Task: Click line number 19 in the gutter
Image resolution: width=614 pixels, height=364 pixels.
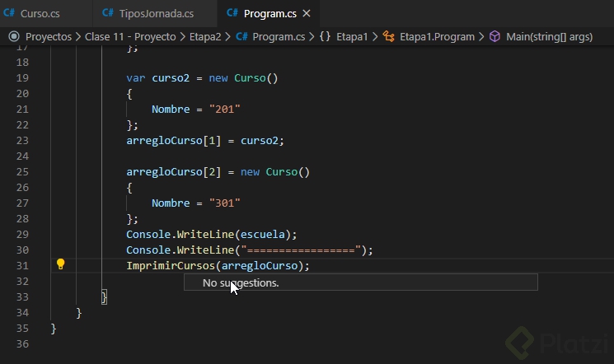Action: tap(22, 78)
